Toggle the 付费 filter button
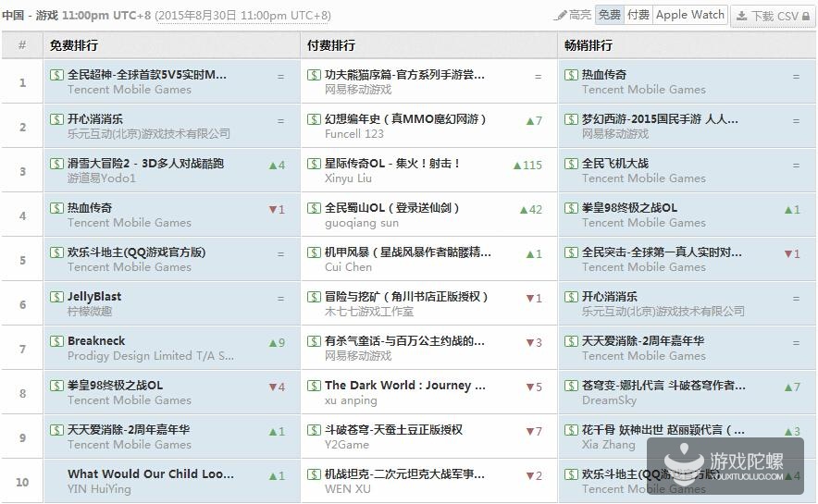Screen dimensions: 818x504 click(x=638, y=15)
